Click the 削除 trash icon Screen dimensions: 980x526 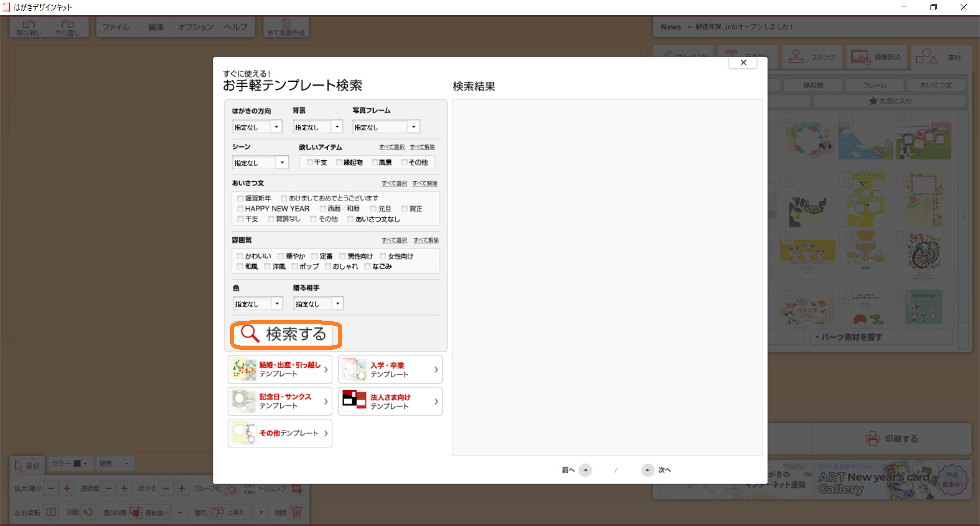[x=297, y=512]
